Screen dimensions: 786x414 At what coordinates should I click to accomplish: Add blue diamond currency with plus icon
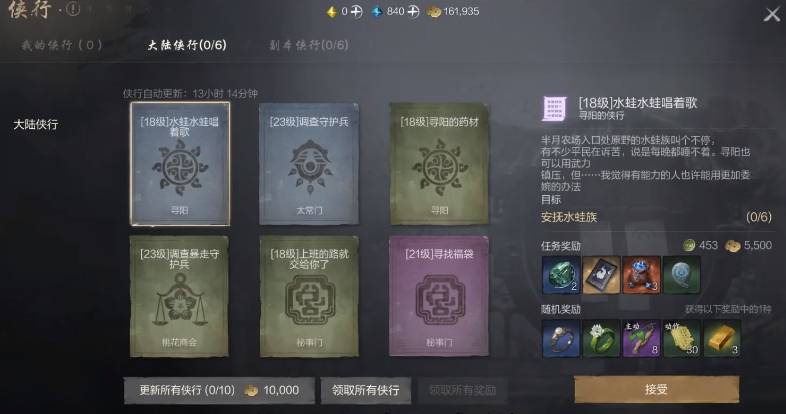point(413,12)
